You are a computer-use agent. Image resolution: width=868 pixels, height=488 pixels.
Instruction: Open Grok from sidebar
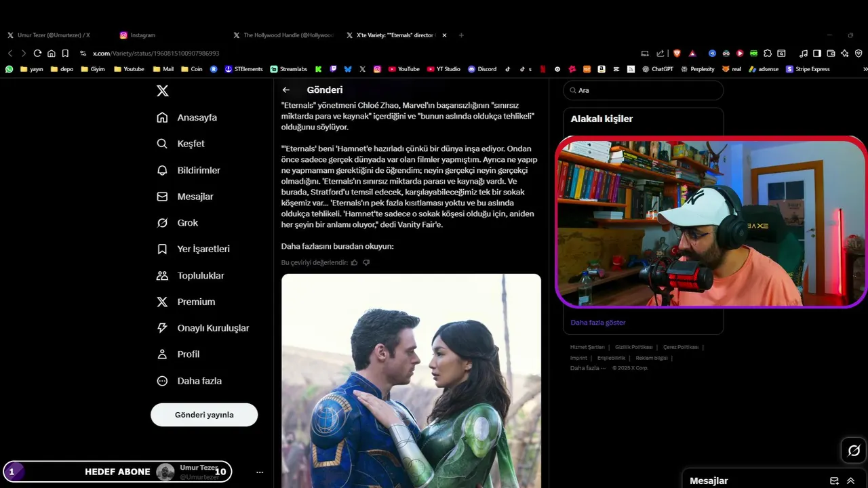(178, 222)
